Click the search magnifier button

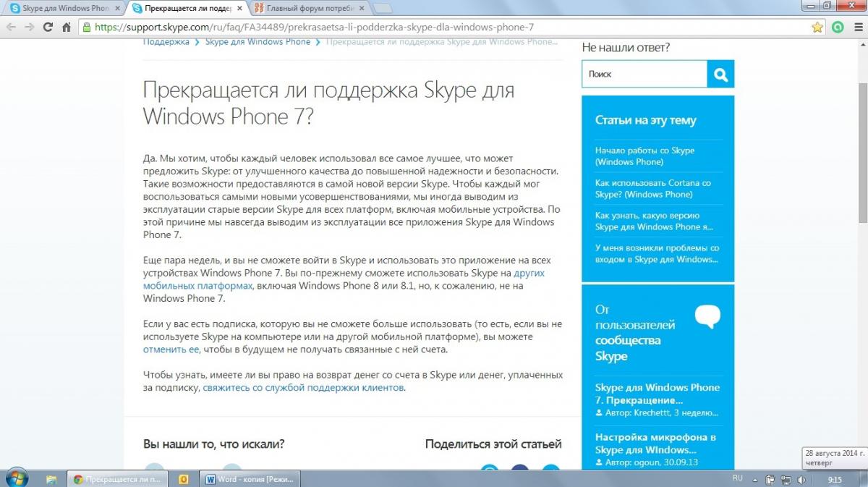click(x=720, y=74)
